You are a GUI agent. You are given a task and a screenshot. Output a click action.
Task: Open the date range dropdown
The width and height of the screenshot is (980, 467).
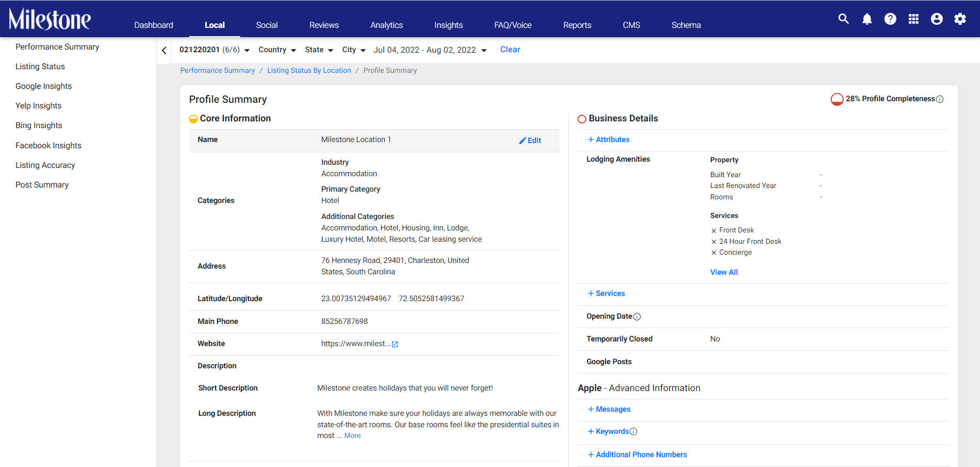click(x=430, y=50)
